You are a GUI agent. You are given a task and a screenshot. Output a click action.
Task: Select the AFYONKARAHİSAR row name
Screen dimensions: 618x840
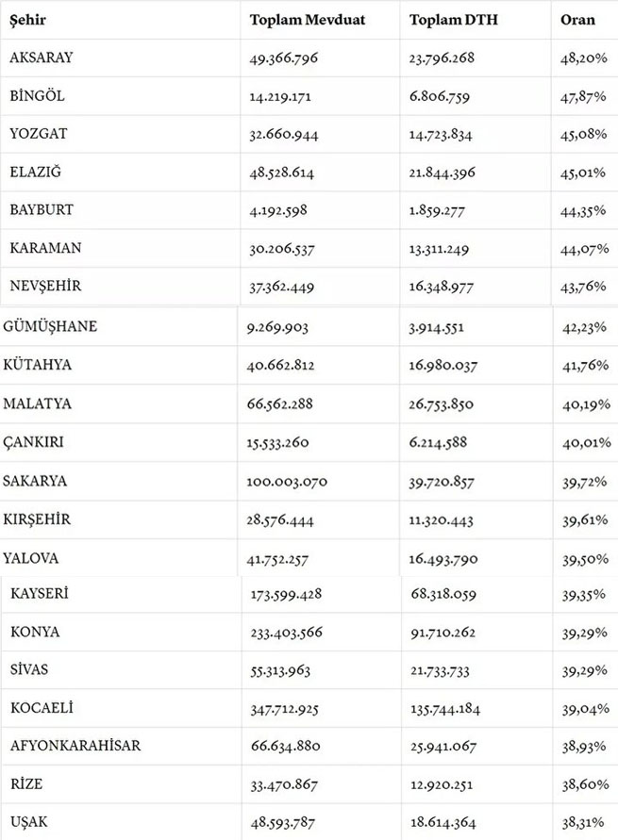click(75, 745)
